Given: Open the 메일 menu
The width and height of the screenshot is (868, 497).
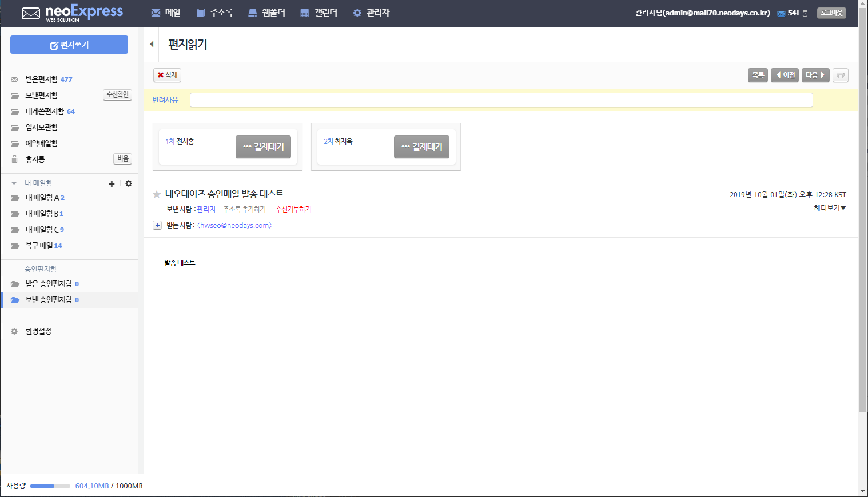Looking at the screenshot, I should [166, 13].
